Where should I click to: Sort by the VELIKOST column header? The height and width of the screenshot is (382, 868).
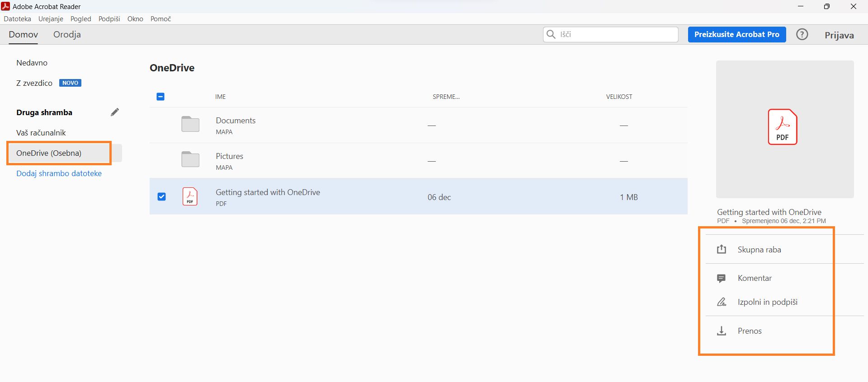point(619,97)
